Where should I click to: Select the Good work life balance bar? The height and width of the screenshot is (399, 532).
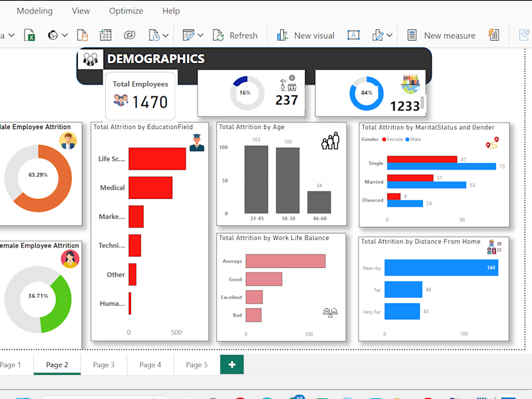[x=264, y=279]
